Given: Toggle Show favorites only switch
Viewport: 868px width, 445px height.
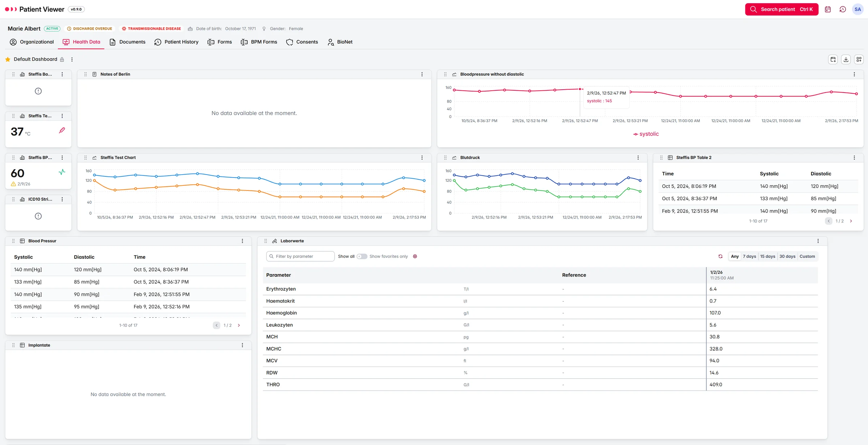Looking at the screenshot, I should 362,256.
